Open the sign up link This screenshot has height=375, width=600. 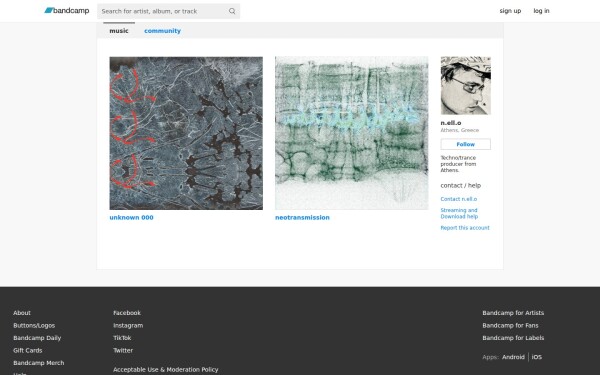point(510,11)
